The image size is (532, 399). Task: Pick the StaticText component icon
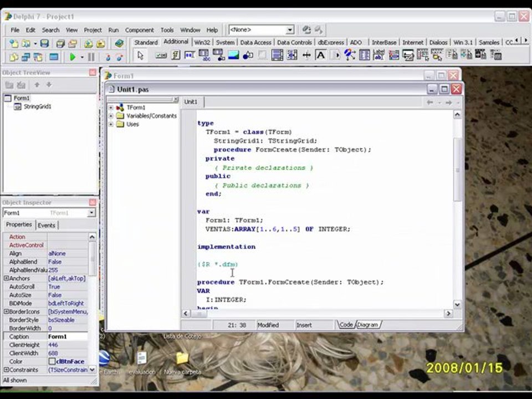pyautogui.click(x=321, y=55)
